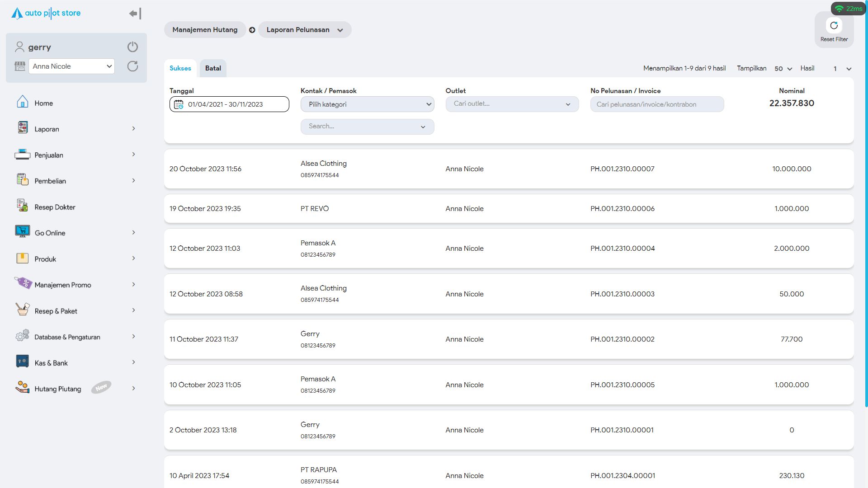Open the Cari outlet dropdown
868x488 pixels.
tap(512, 104)
